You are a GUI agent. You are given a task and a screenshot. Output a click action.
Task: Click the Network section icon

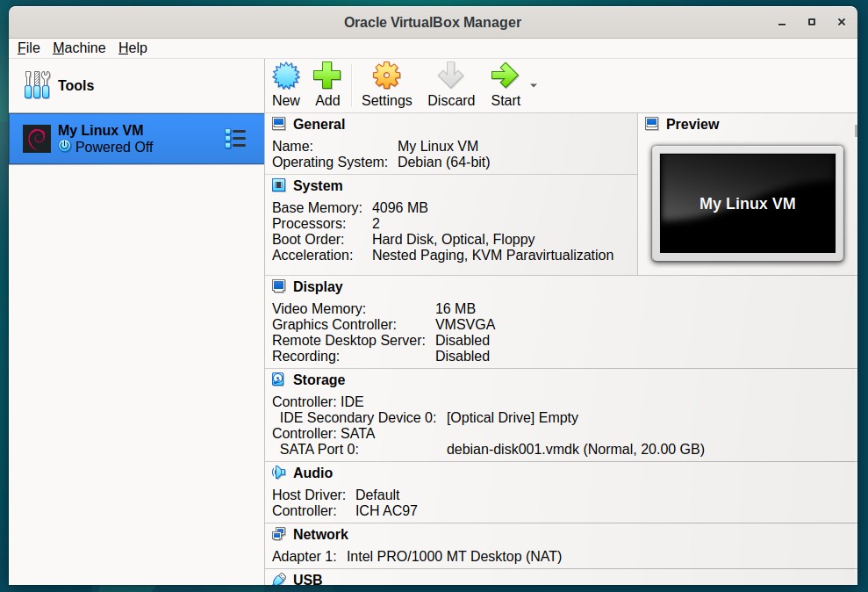(x=279, y=534)
